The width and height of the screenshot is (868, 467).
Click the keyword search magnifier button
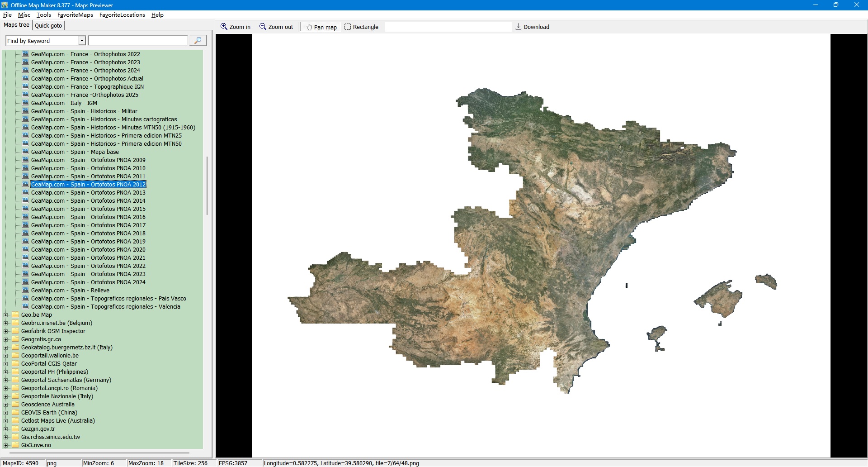click(x=198, y=41)
